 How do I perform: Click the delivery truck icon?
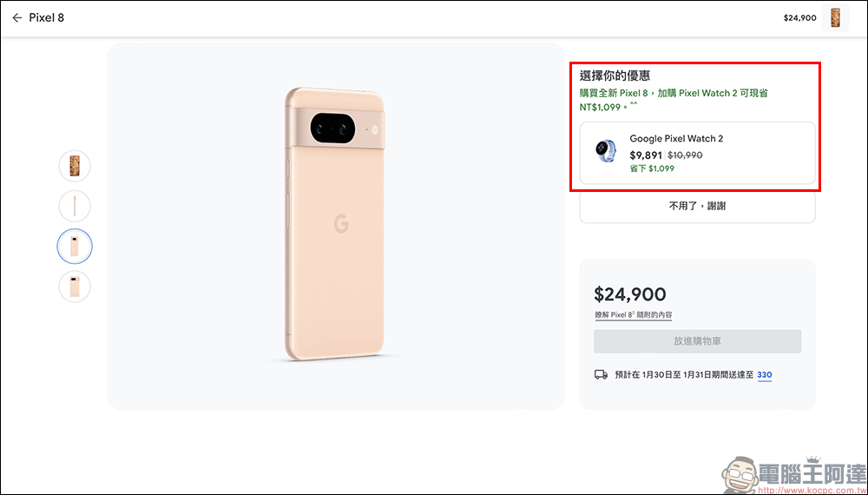(x=601, y=375)
